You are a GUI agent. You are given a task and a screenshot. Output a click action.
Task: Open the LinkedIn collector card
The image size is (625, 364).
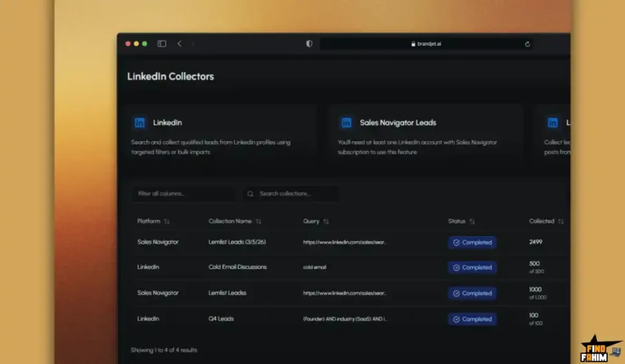[222, 136]
